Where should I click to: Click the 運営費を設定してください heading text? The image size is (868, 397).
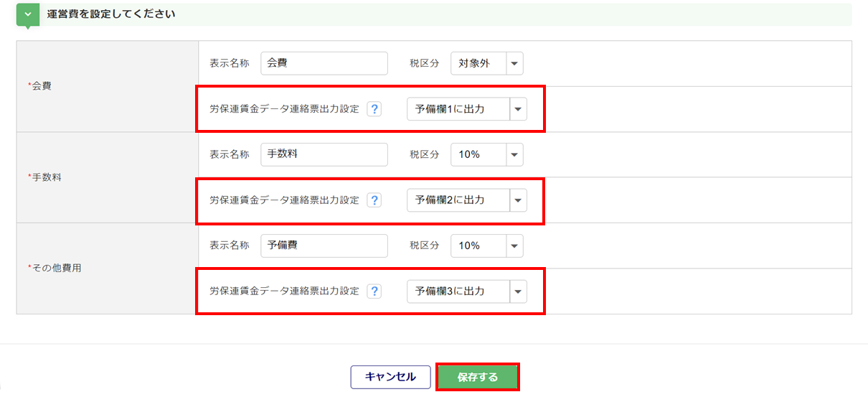pos(111,14)
